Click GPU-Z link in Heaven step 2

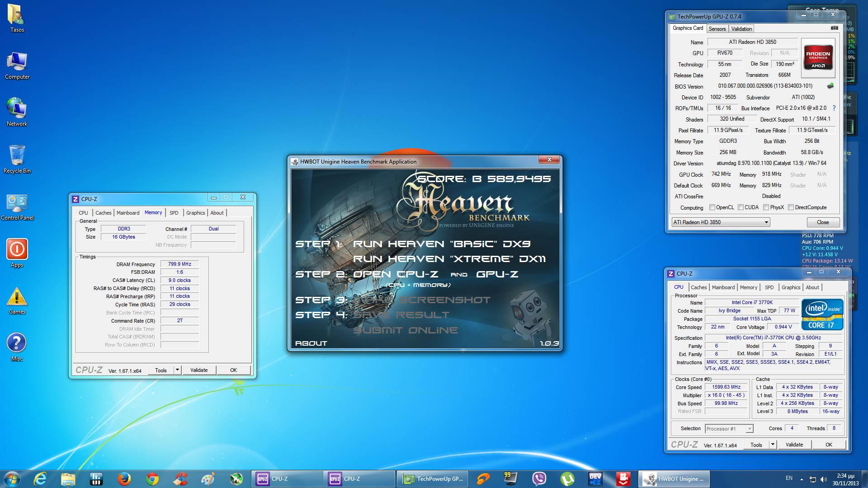[497, 274]
